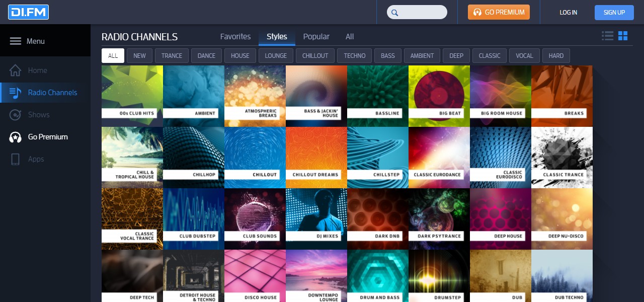The height and width of the screenshot is (302, 644).
Task: Click the Go Premium headphones icon in sidebar
Action: point(16,137)
